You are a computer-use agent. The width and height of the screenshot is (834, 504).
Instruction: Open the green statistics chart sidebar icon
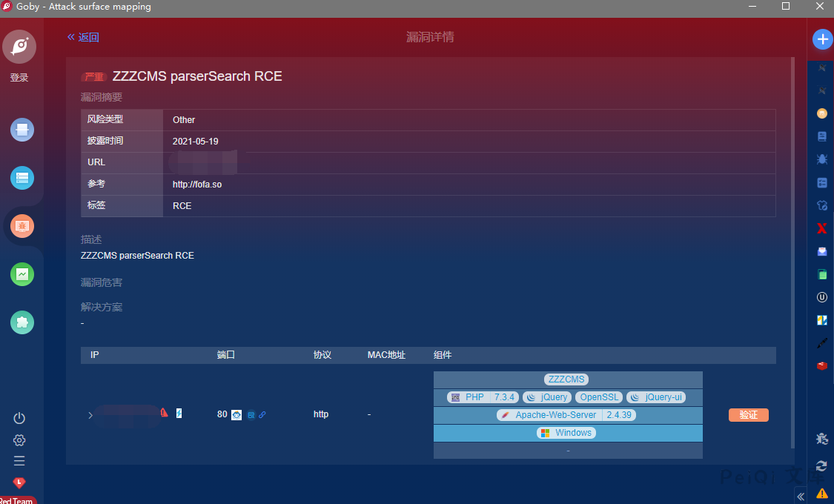22,274
